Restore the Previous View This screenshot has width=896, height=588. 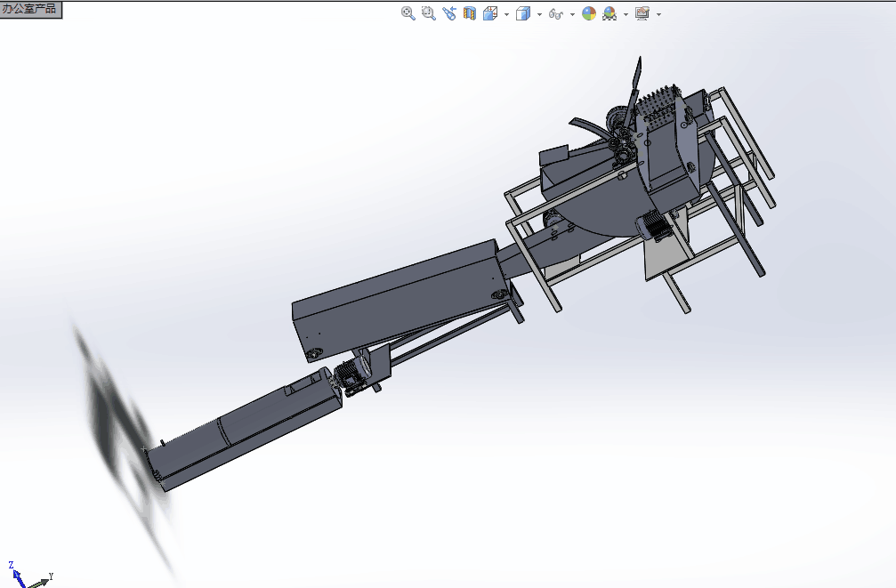click(x=449, y=13)
